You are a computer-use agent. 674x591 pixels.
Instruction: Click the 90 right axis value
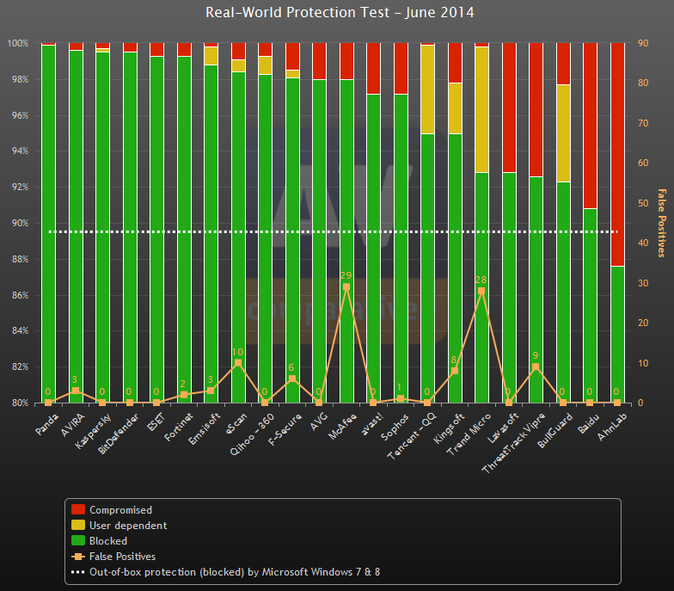pyautogui.click(x=643, y=43)
